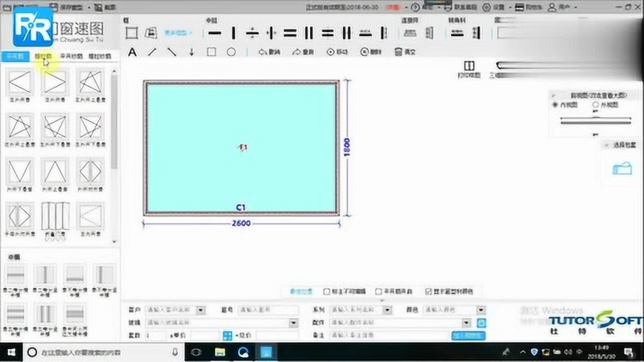Click the second frame tool icon
This screenshot has height=362, width=644.
pyautogui.click(x=151, y=33)
